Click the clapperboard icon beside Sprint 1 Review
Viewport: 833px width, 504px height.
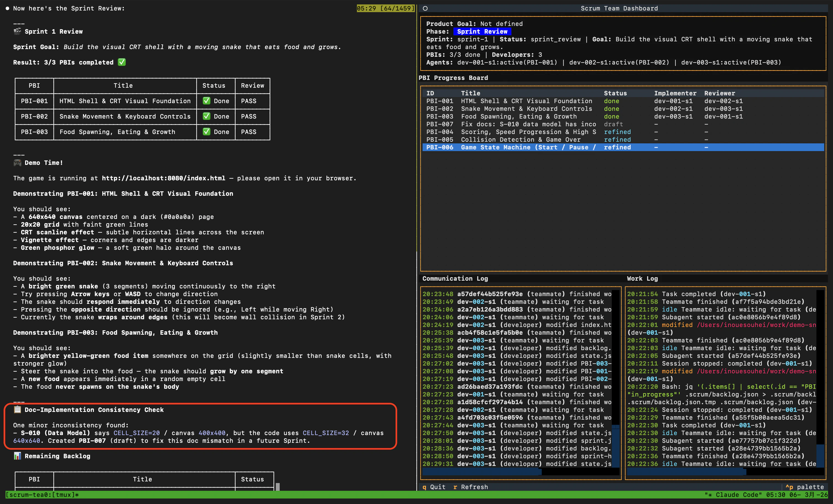[17, 31]
